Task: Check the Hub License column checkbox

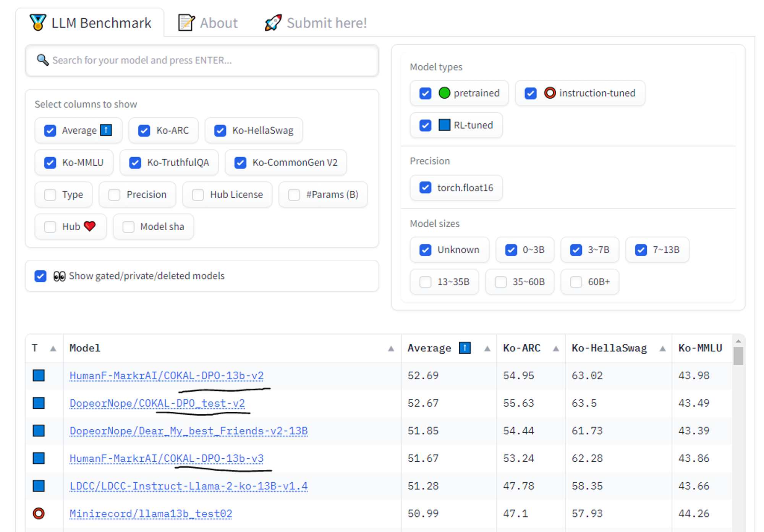Action: click(198, 195)
